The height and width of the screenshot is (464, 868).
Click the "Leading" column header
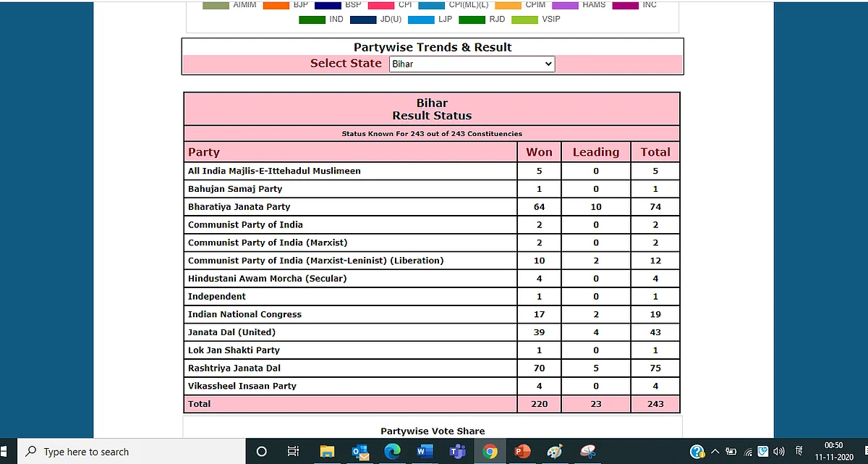[x=596, y=152]
